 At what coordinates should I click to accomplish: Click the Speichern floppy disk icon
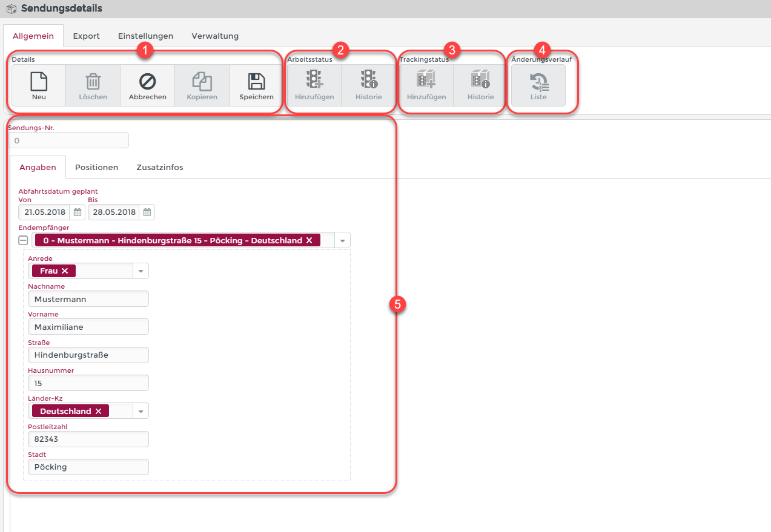point(257,81)
